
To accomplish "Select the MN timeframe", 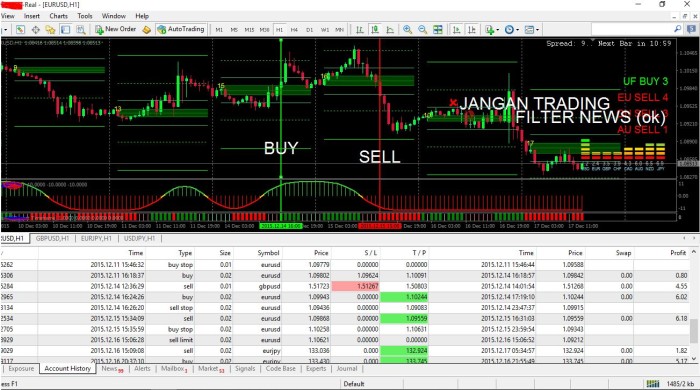I will pyautogui.click(x=339, y=30).
